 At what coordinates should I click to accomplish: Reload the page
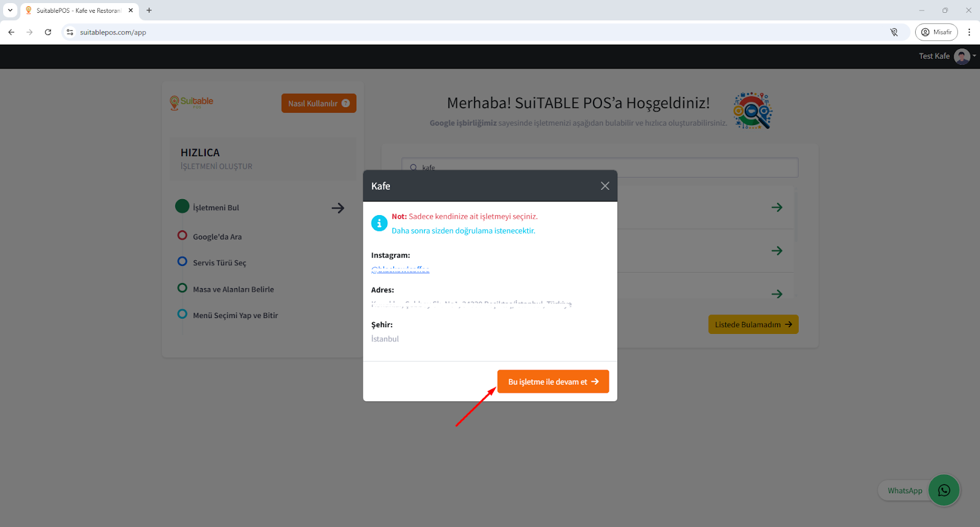(x=48, y=32)
